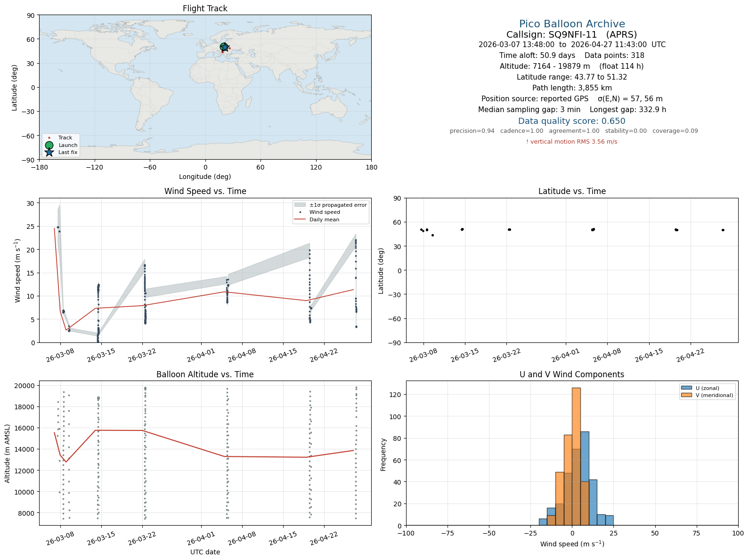Click the orange V (meridional) legend swatch
The image size is (749, 560).
pyautogui.click(x=686, y=395)
